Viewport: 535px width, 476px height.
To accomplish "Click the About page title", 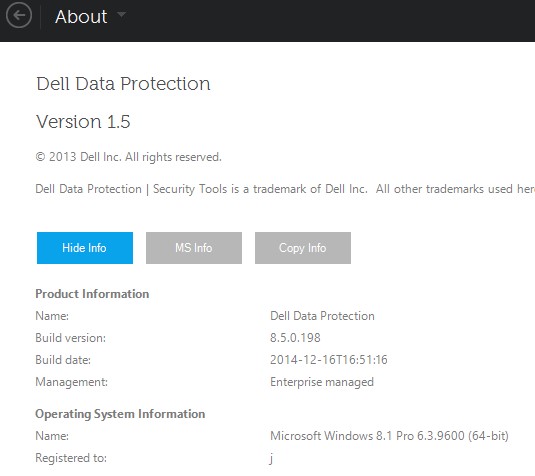I will click(81, 16).
